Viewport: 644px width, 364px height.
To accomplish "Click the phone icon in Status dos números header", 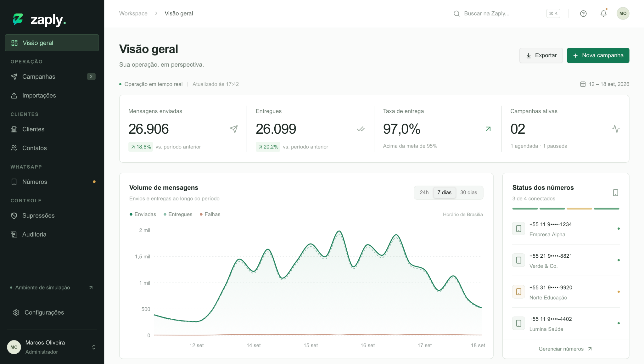I will (616, 193).
